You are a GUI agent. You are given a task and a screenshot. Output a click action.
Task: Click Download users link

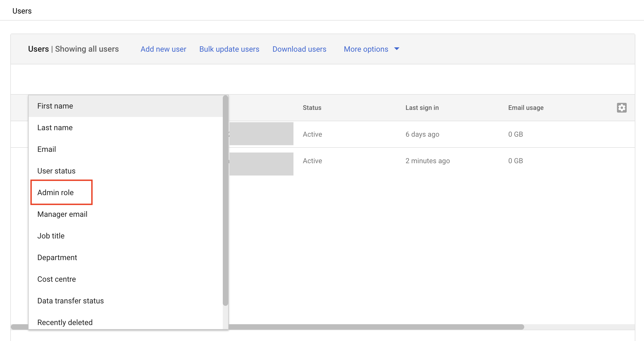(x=299, y=49)
